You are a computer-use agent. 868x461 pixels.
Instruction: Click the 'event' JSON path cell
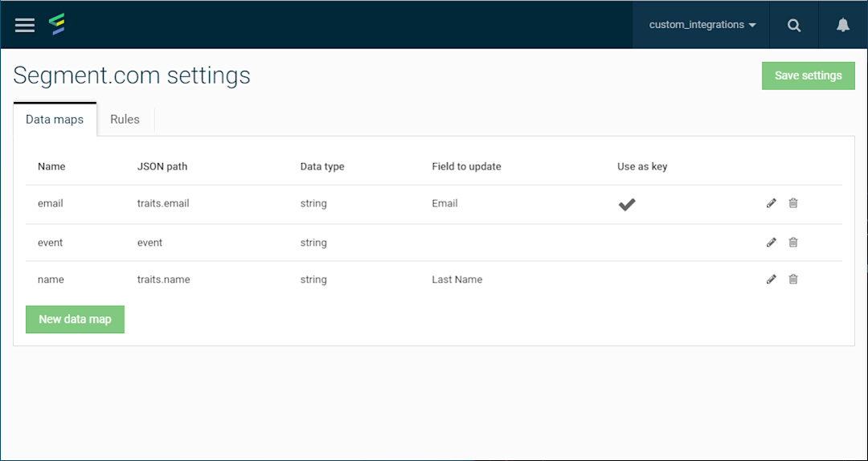coord(150,243)
